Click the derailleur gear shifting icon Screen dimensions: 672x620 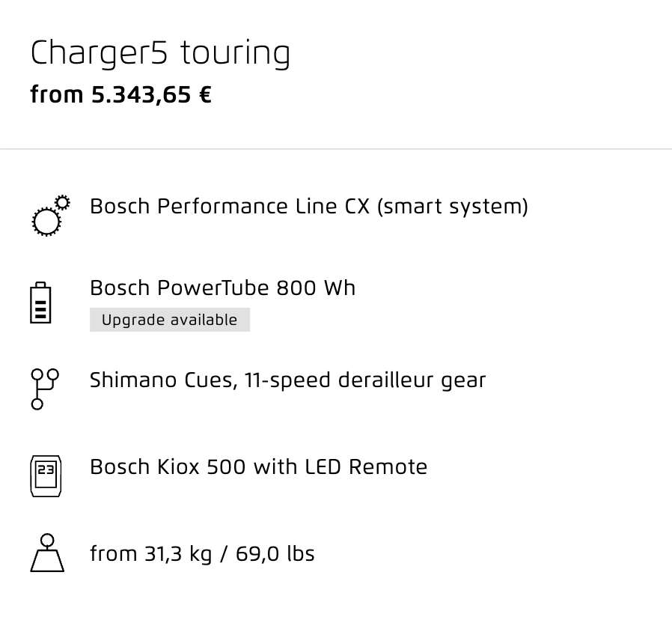pyautogui.click(x=45, y=389)
